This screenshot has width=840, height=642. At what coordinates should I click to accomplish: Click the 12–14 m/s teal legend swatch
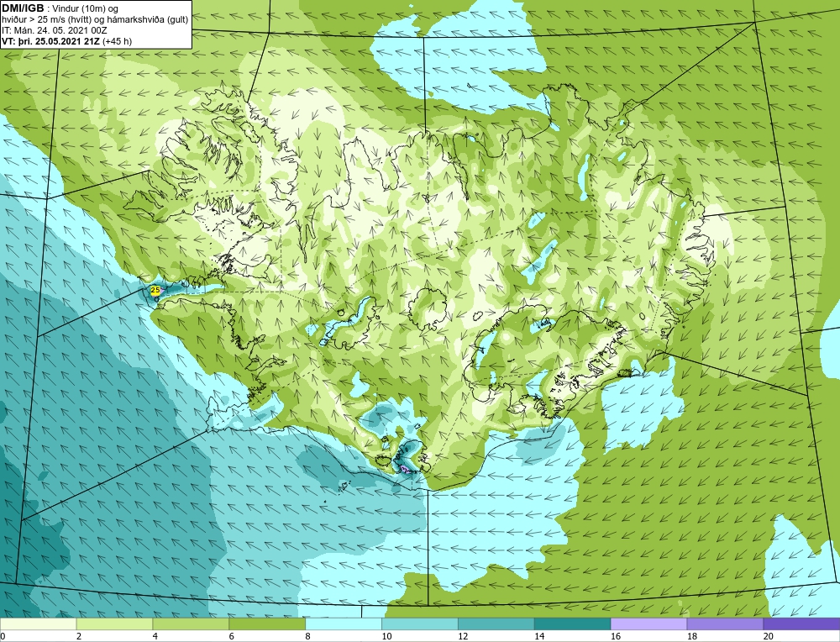pyautogui.click(x=496, y=624)
